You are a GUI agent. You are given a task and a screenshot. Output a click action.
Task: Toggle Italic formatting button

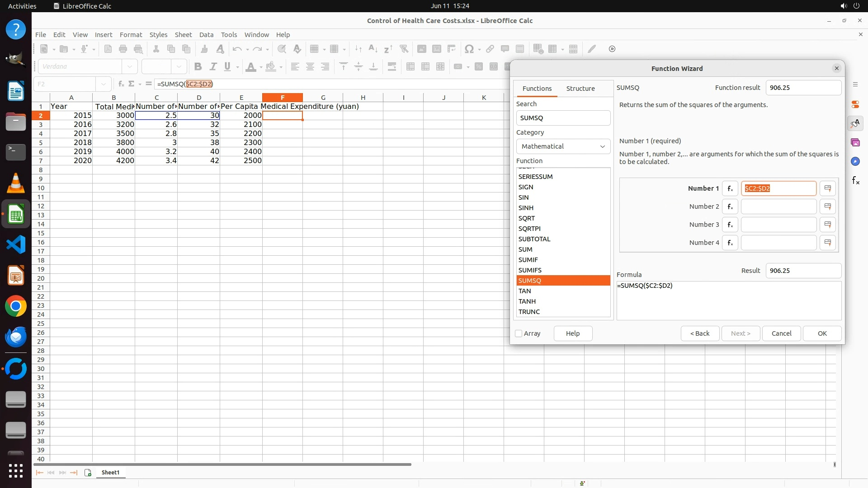click(x=213, y=66)
